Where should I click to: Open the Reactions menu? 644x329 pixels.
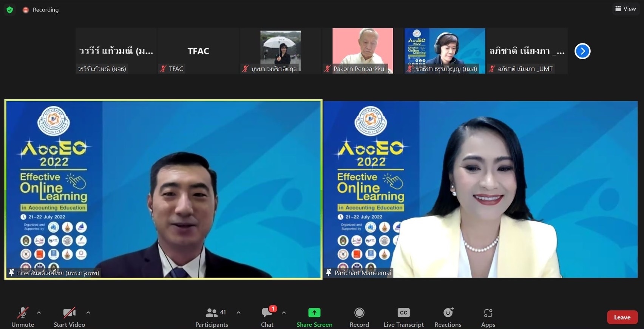click(448, 317)
